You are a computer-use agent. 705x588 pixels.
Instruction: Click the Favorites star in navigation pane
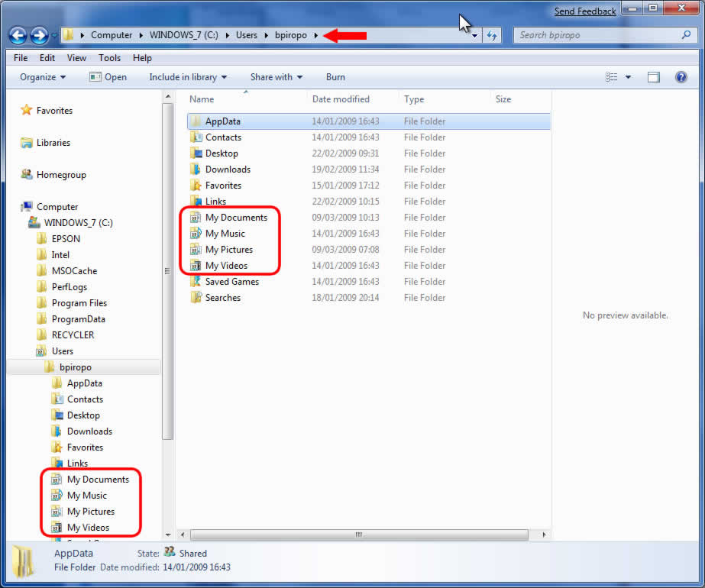tap(27, 110)
